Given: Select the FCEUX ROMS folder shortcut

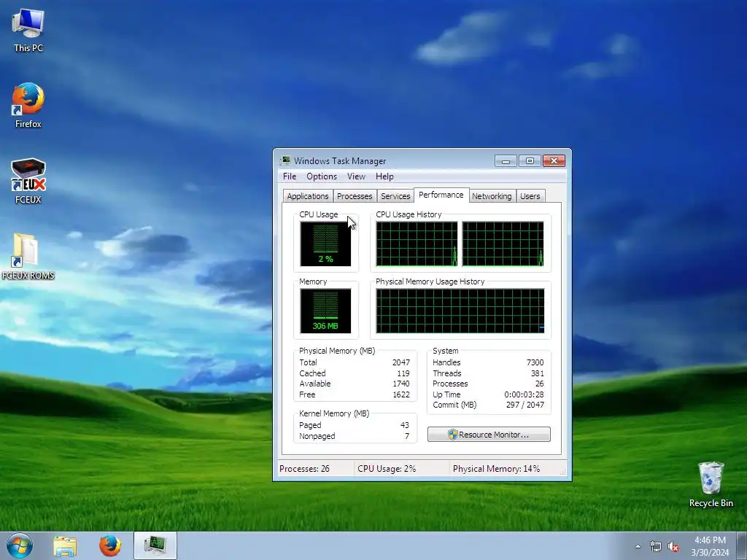Looking at the screenshot, I should [28, 257].
